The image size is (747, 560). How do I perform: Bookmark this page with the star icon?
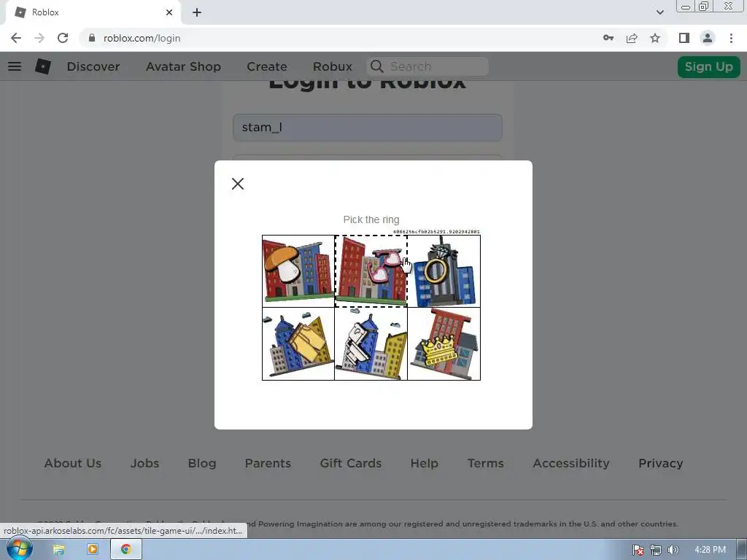(655, 38)
